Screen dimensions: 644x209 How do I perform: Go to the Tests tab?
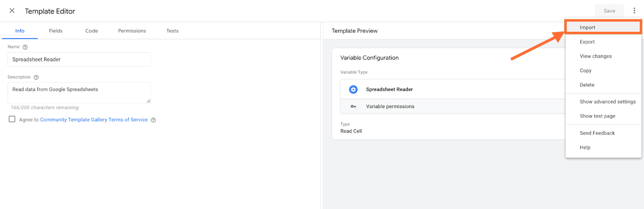[x=172, y=31]
